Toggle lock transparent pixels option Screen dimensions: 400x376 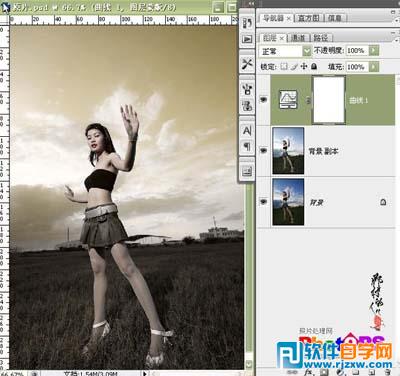[x=284, y=66]
